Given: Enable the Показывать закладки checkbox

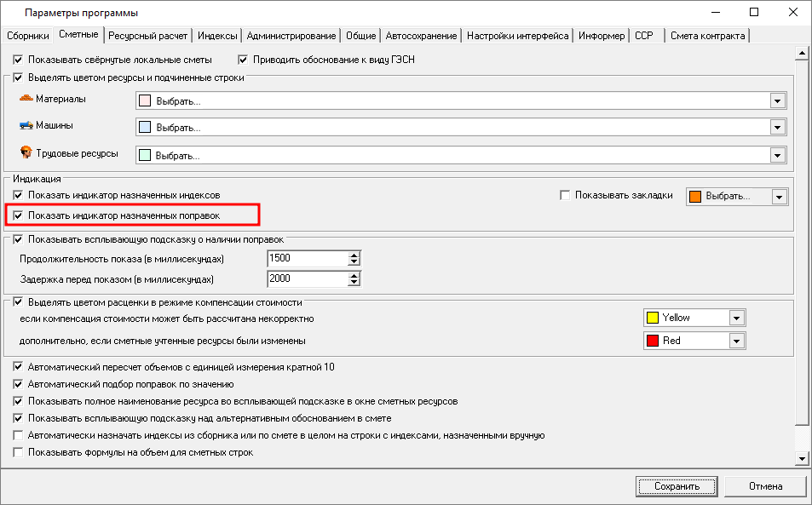Looking at the screenshot, I should 565,194.
